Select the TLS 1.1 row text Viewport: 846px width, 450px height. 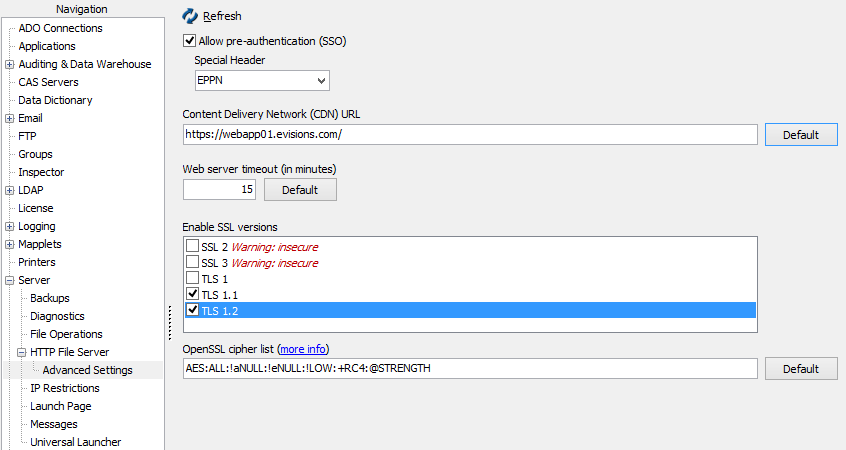pyautogui.click(x=220, y=295)
